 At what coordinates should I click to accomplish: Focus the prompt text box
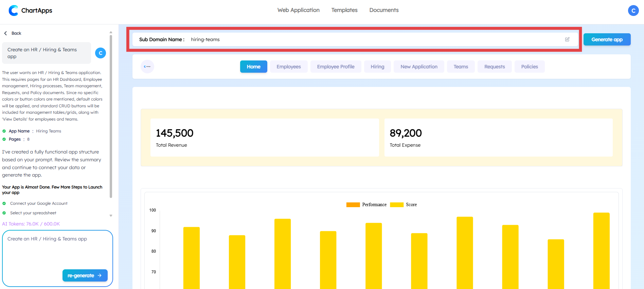pos(57,258)
